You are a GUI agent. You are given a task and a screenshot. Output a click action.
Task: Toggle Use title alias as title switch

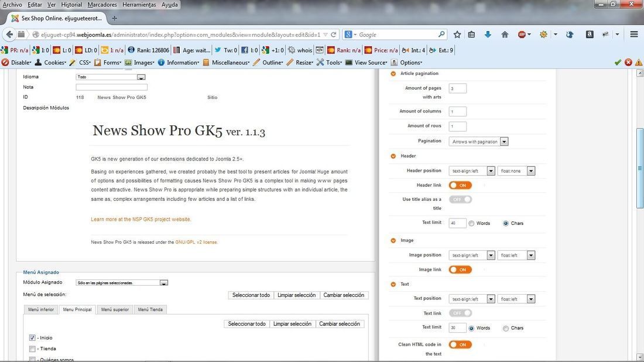[x=460, y=199]
